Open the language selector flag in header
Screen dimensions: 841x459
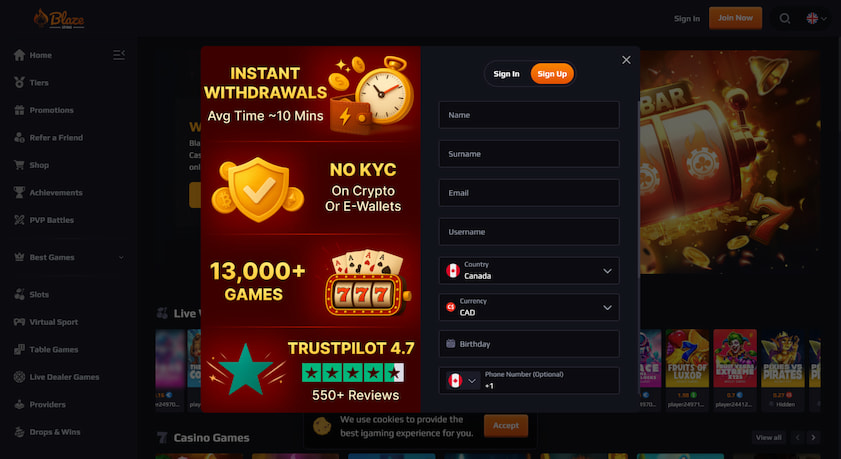click(x=816, y=18)
